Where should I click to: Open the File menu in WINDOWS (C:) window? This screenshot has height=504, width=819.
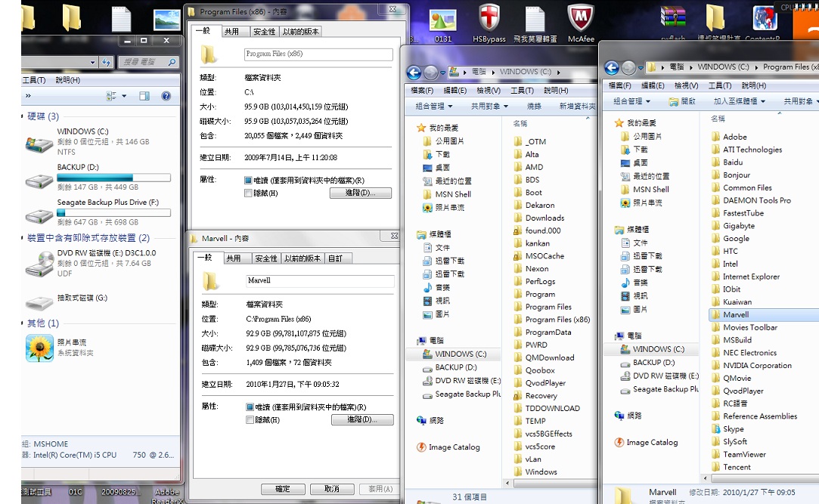pos(422,90)
